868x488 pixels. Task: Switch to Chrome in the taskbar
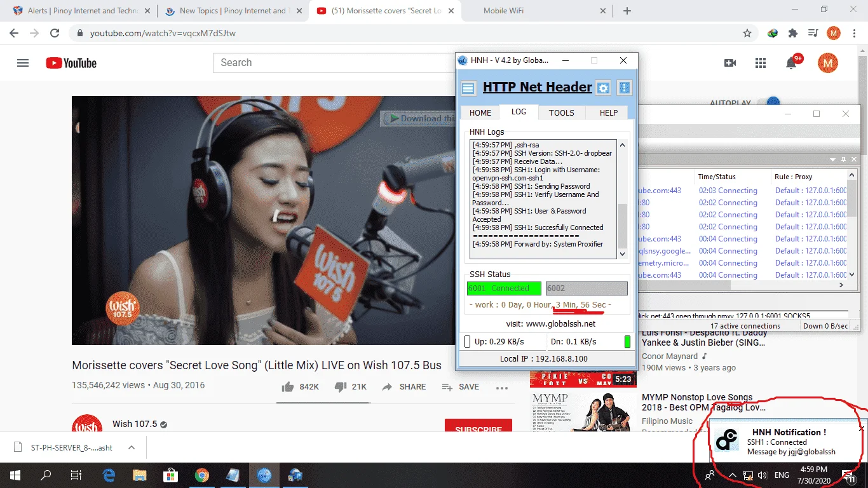click(x=201, y=475)
